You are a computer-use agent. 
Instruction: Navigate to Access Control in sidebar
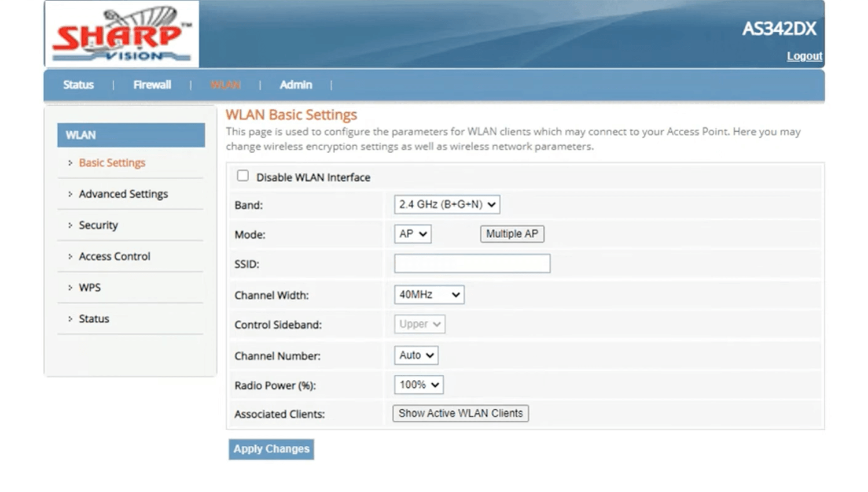click(x=115, y=257)
